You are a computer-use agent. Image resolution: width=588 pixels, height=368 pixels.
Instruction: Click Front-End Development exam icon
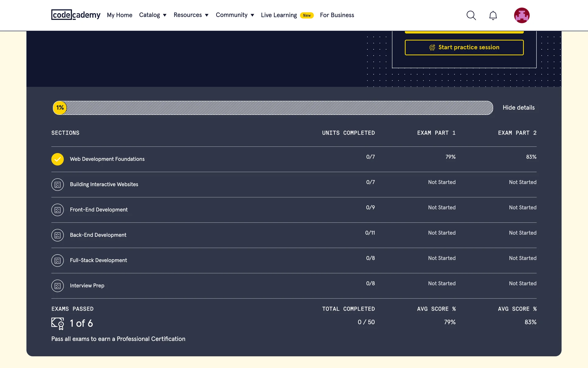point(58,210)
